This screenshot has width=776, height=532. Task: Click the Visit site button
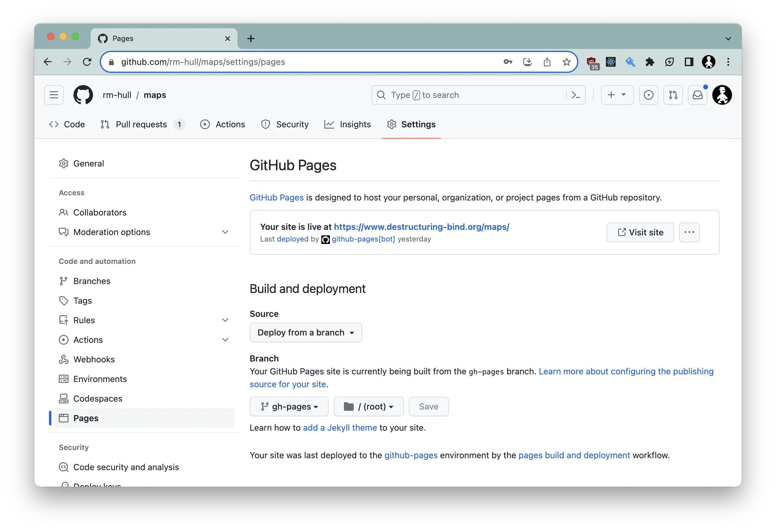tap(640, 232)
